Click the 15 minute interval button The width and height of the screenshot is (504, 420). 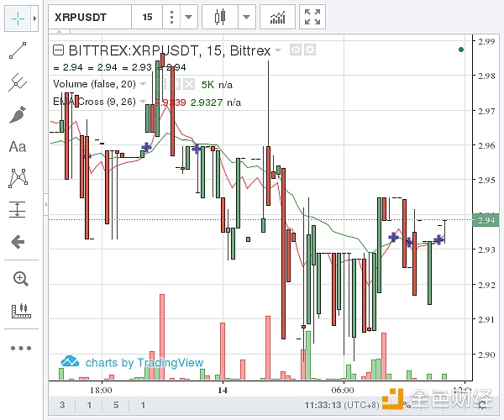(x=147, y=17)
